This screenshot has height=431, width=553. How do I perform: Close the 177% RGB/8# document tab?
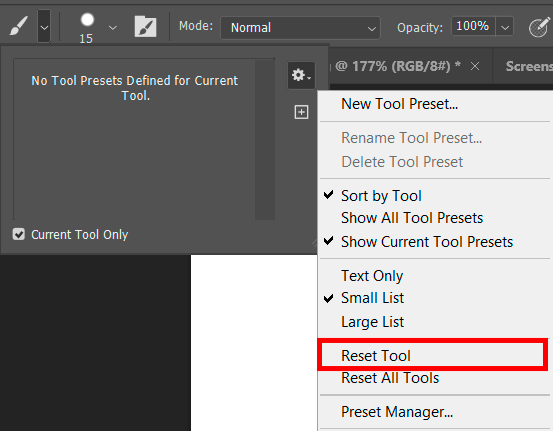475,66
